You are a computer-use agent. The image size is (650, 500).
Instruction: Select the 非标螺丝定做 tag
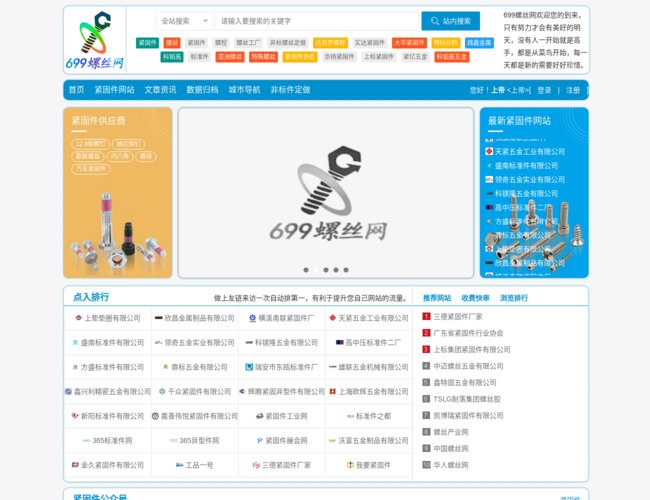coord(288,43)
